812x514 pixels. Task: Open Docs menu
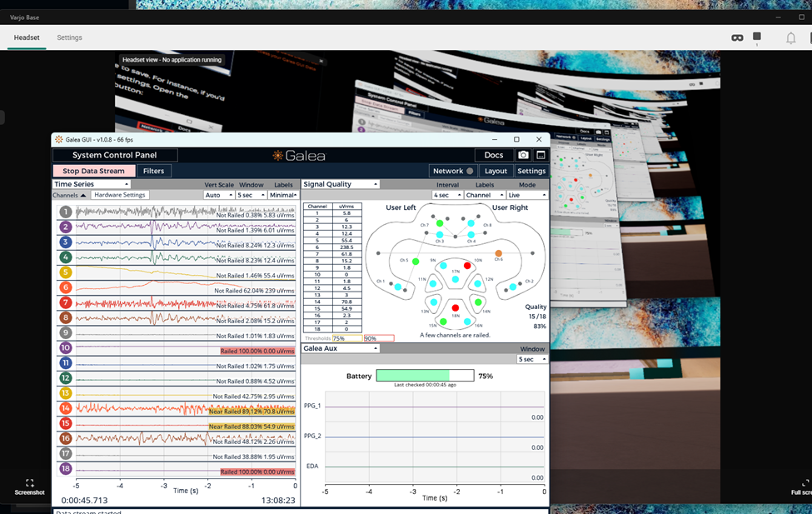(494, 155)
